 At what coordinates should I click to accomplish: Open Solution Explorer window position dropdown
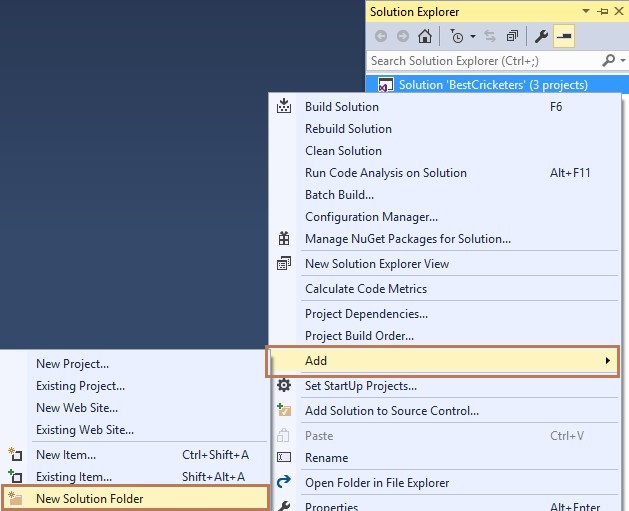tap(586, 11)
